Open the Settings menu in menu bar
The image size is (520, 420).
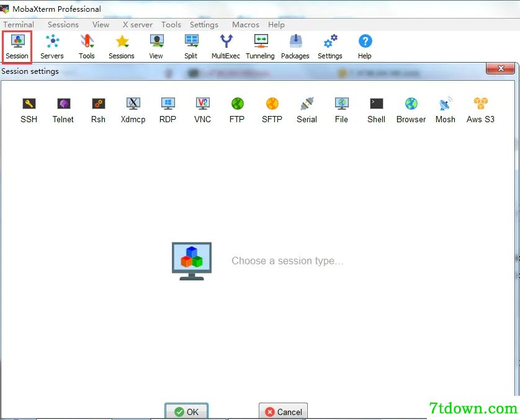point(204,25)
